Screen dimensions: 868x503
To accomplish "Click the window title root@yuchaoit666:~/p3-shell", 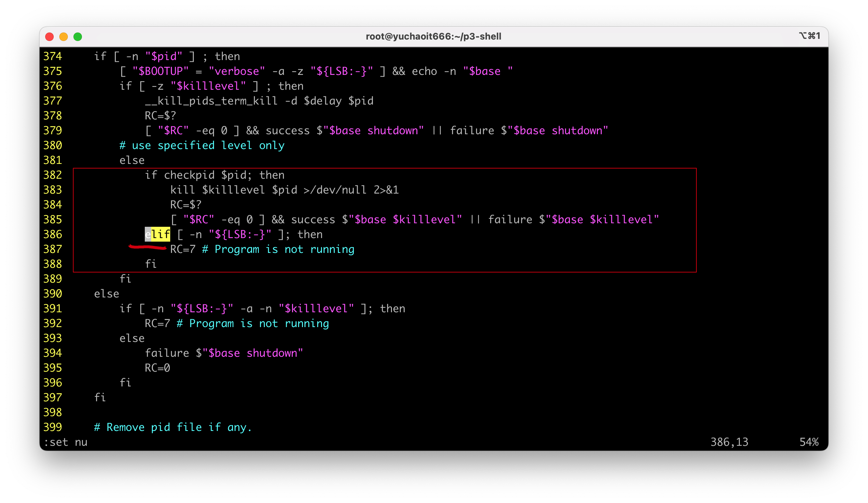I will (433, 36).
